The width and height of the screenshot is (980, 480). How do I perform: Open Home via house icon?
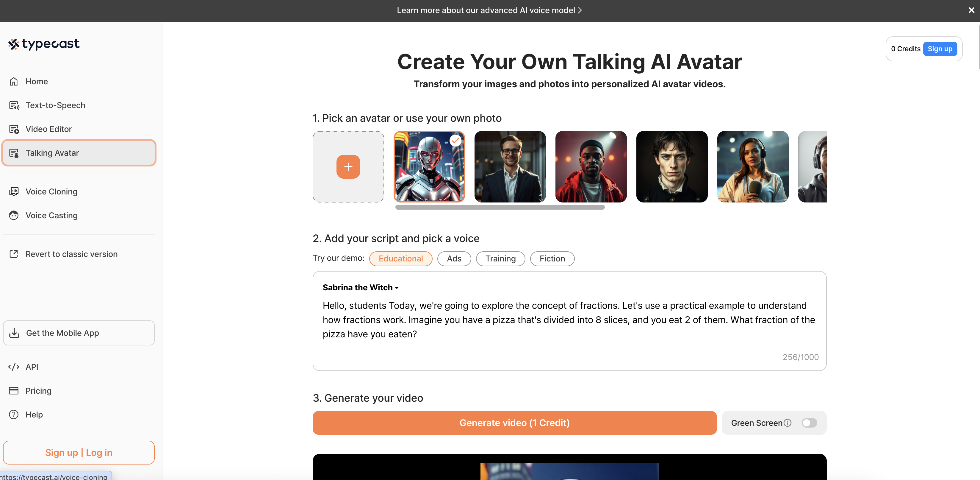(14, 82)
